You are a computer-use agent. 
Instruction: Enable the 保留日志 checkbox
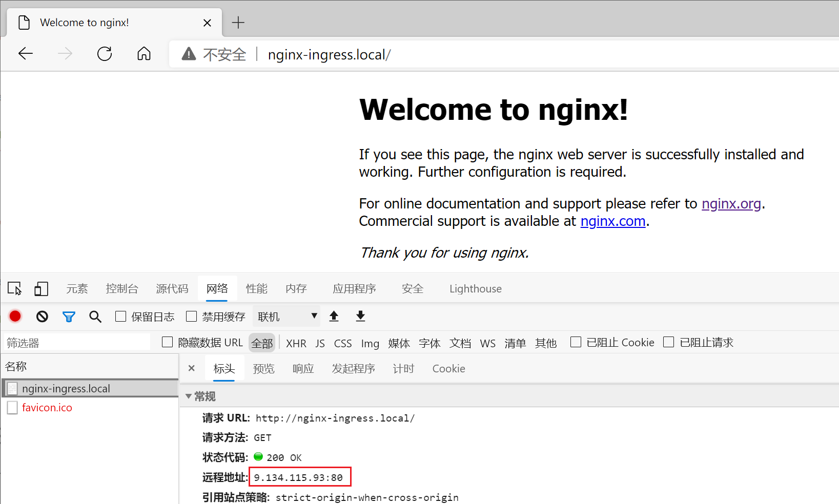tap(120, 317)
